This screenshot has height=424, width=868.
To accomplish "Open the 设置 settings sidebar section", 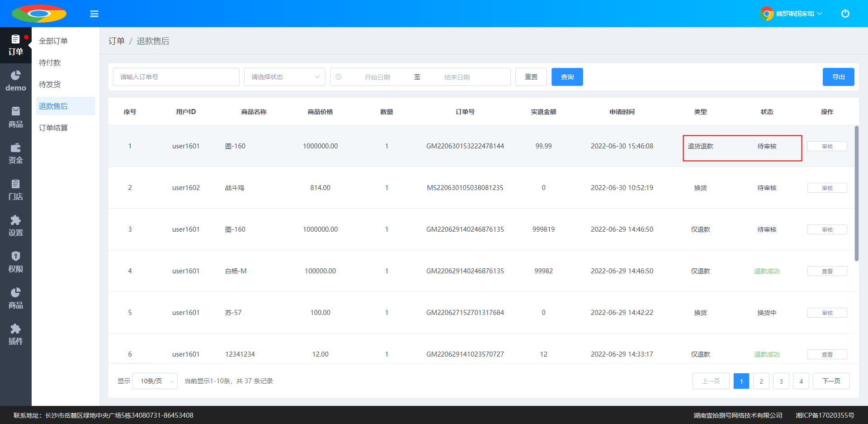I will 16,226.
